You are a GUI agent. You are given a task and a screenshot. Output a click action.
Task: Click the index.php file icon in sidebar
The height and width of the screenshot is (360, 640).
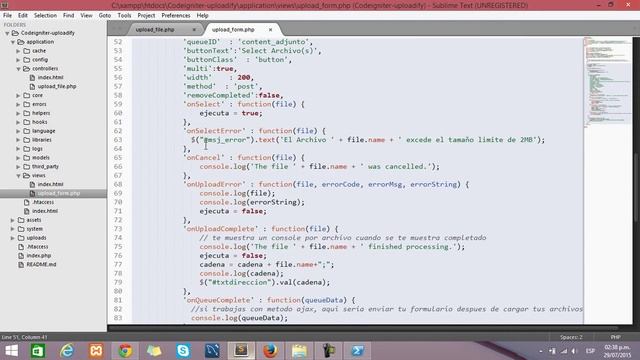21,256
